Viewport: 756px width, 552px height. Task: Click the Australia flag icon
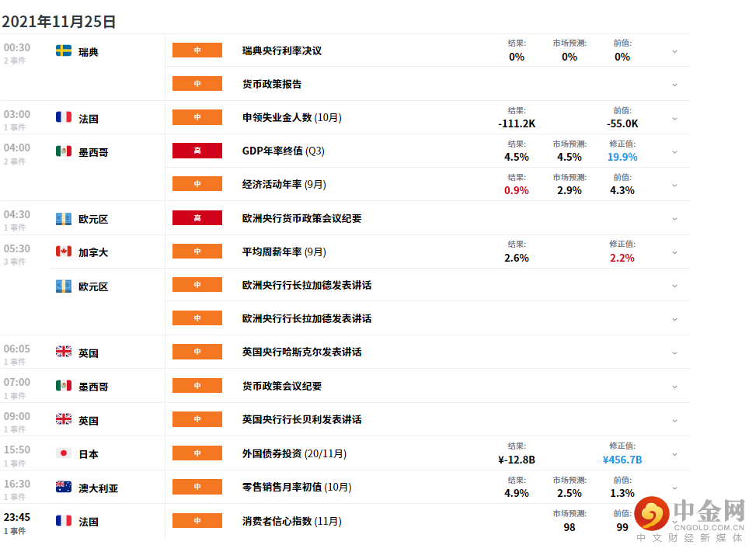[x=64, y=488]
